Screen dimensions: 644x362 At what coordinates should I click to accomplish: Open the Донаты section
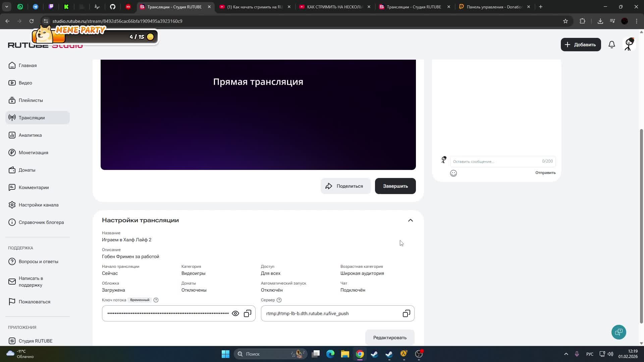[x=27, y=170]
